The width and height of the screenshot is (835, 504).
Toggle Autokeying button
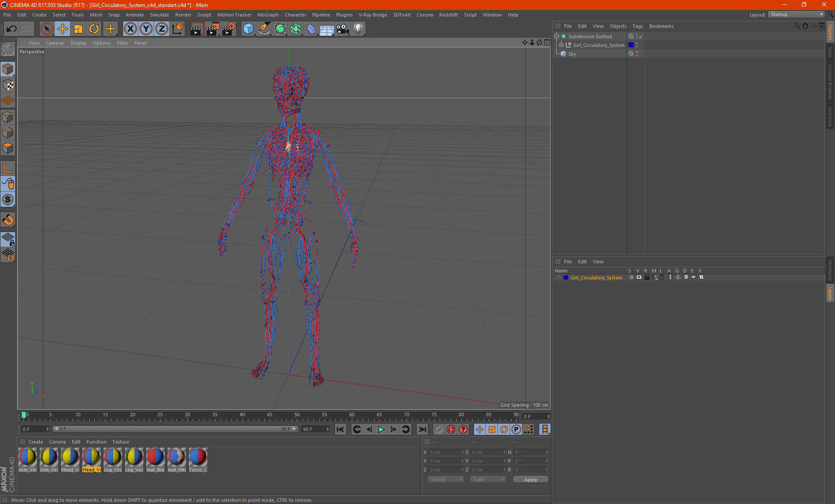pos(451,429)
